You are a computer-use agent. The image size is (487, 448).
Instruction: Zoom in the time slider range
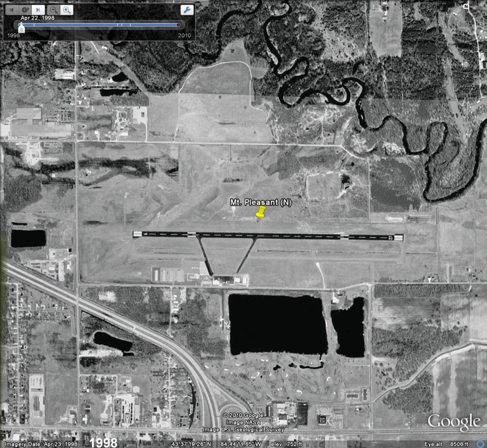[67, 10]
